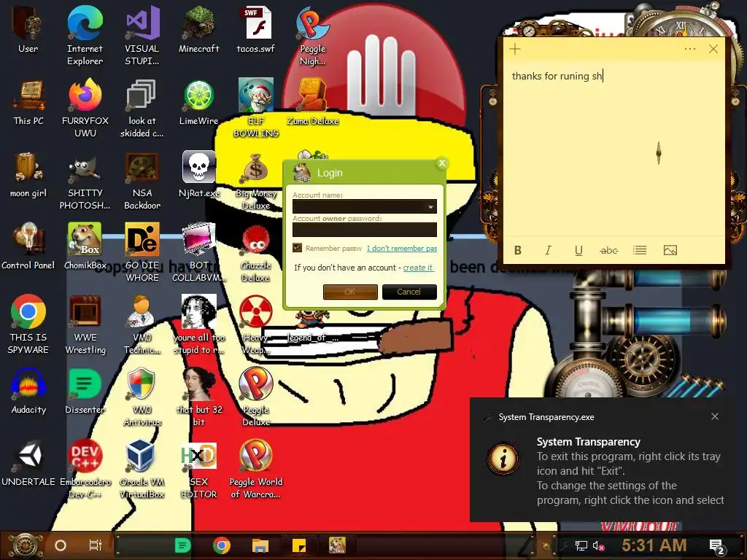This screenshot has width=747, height=560.
Task: Add a new sticky note with plus
Action: coord(515,49)
